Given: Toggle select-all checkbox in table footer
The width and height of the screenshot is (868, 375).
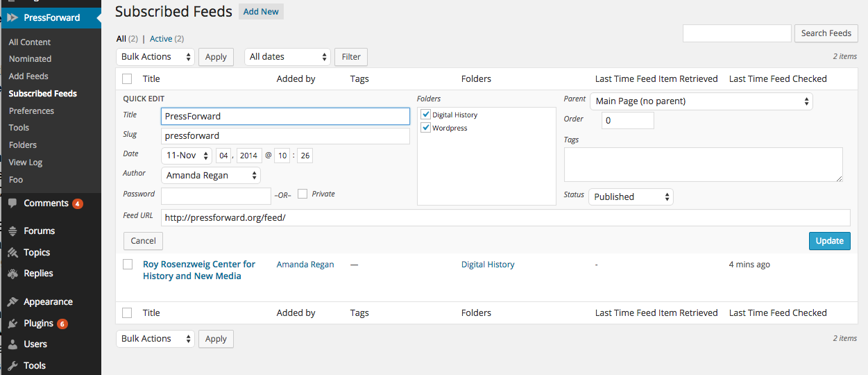Looking at the screenshot, I should pyautogui.click(x=127, y=312).
